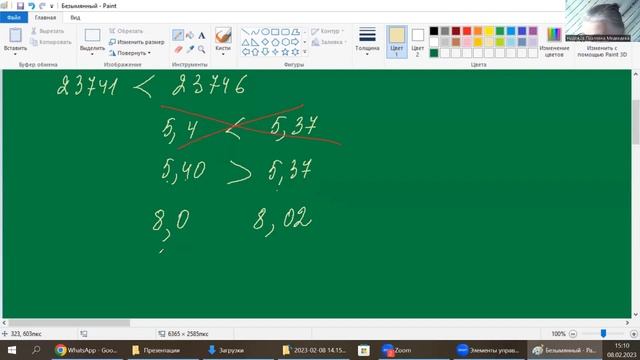This screenshot has height=360, width=640.
Task: Choose the right triangle shape
Action: click(x=255, y=42)
